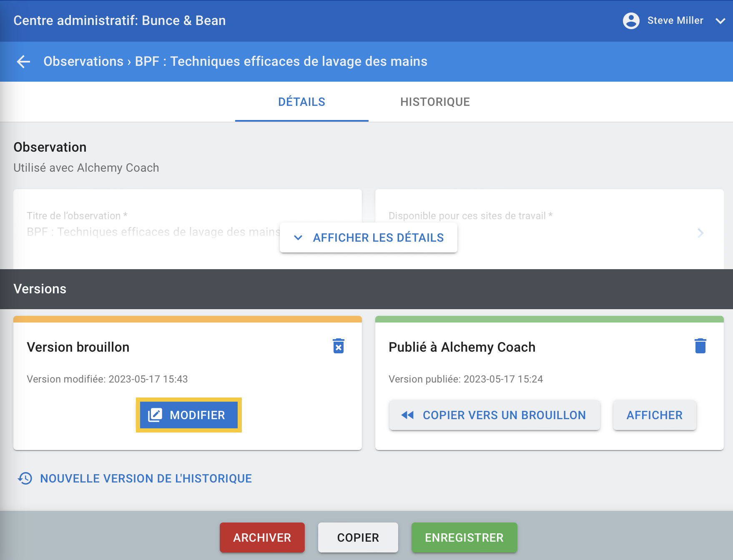
Task: Delete the draft version with its trash icon
Action: [x=338, y=346]
